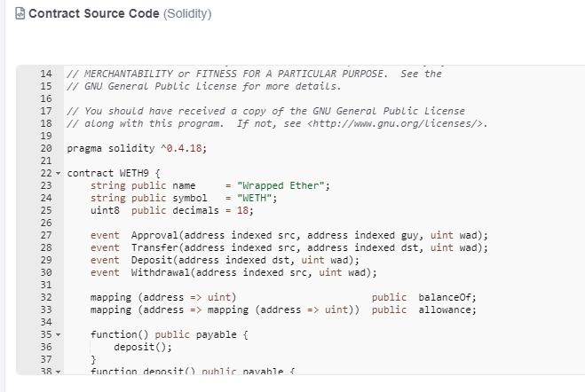Place cursor on the pragma solidity line
Screen dimensions: 585x392
coord(137,148)
